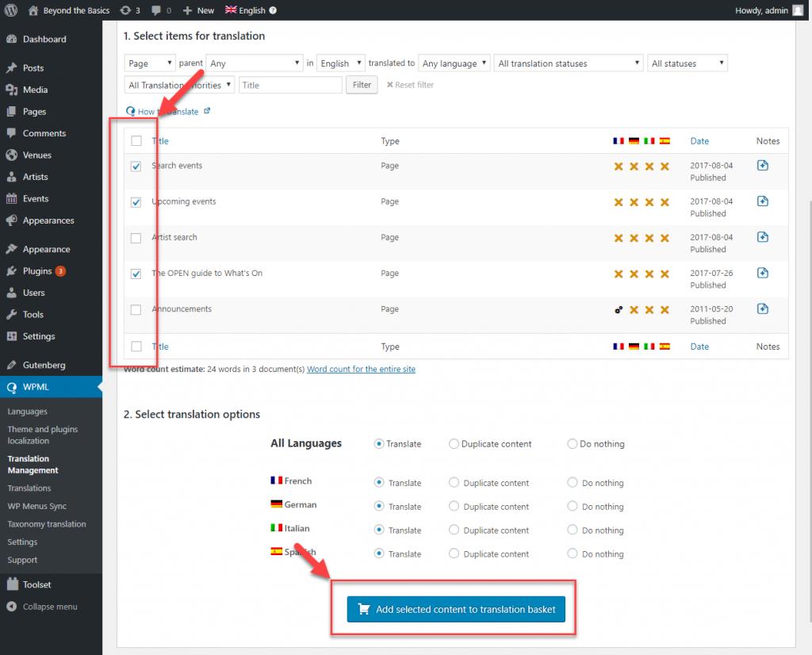812x655 pixels.
Task: Open Plugins in the sidebar menu
Action: 36,271
